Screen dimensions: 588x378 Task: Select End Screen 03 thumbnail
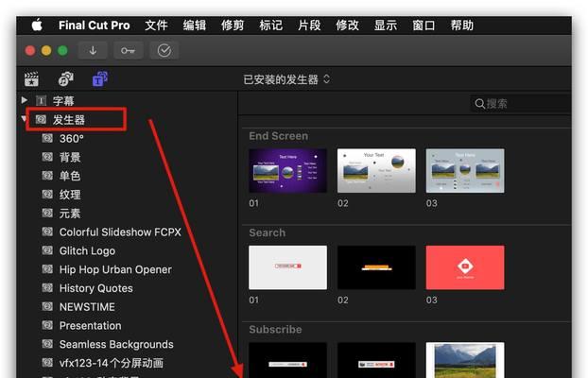click(x=465, y=171)
